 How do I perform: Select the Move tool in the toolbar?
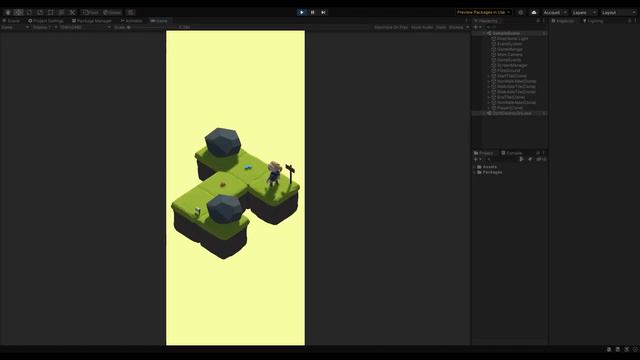(x=18, y=12)
